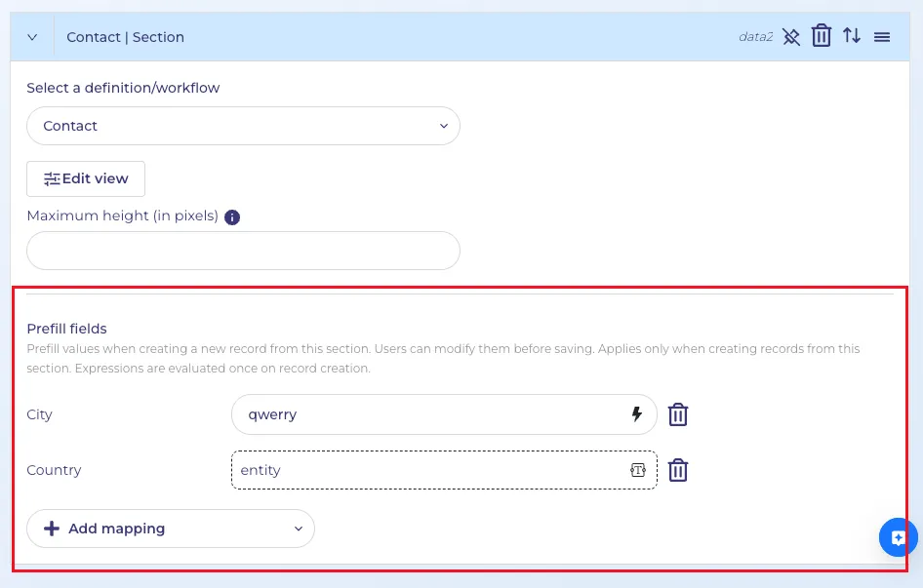Image resolution: width=923 pixels, height=588 pixels.
Task: Delete the Contact section
Action: (x=822, y=36)
